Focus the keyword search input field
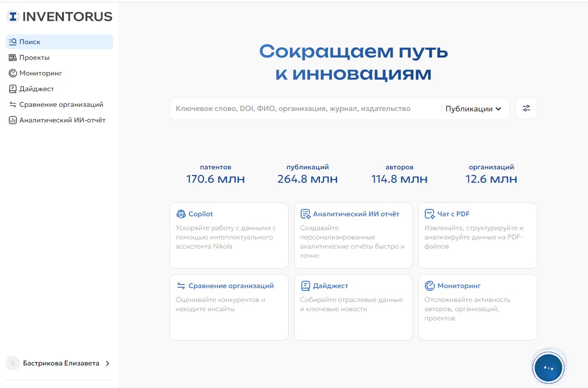Viewport: 588px width, 388px height. [303, 109]
